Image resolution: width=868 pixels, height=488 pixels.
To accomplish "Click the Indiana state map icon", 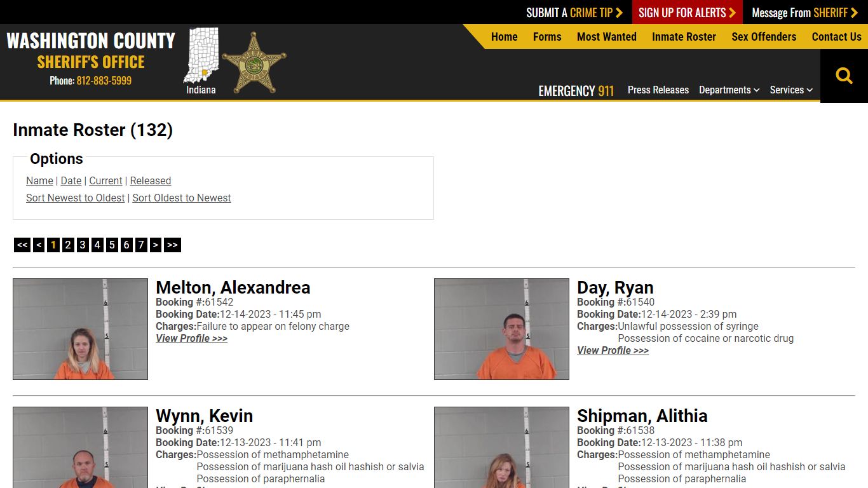I will pyautogui.click(x=201, y=55).
